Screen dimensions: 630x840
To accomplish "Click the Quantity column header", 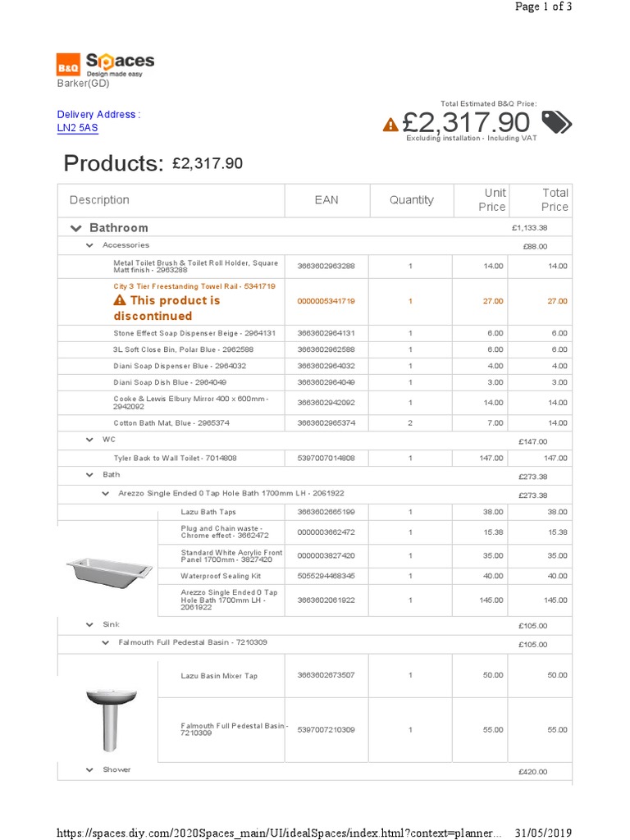I will pos(411,200).
